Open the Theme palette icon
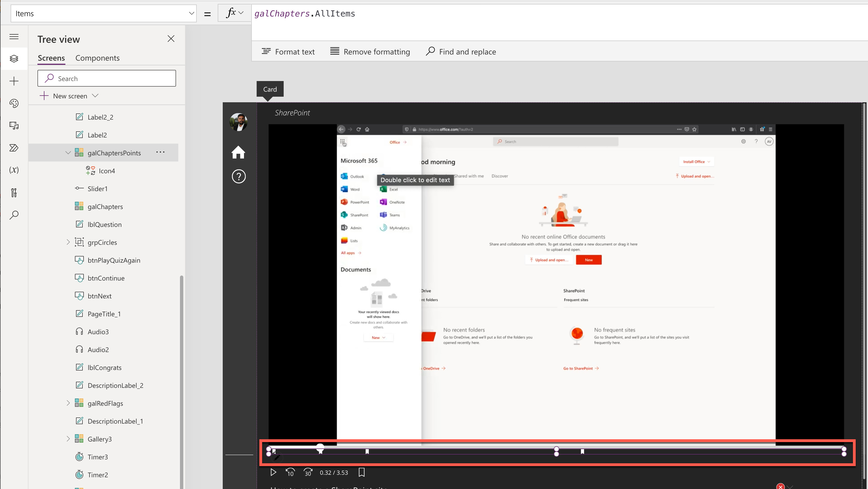Screen dimensions: 868x489 pos(14,103)
